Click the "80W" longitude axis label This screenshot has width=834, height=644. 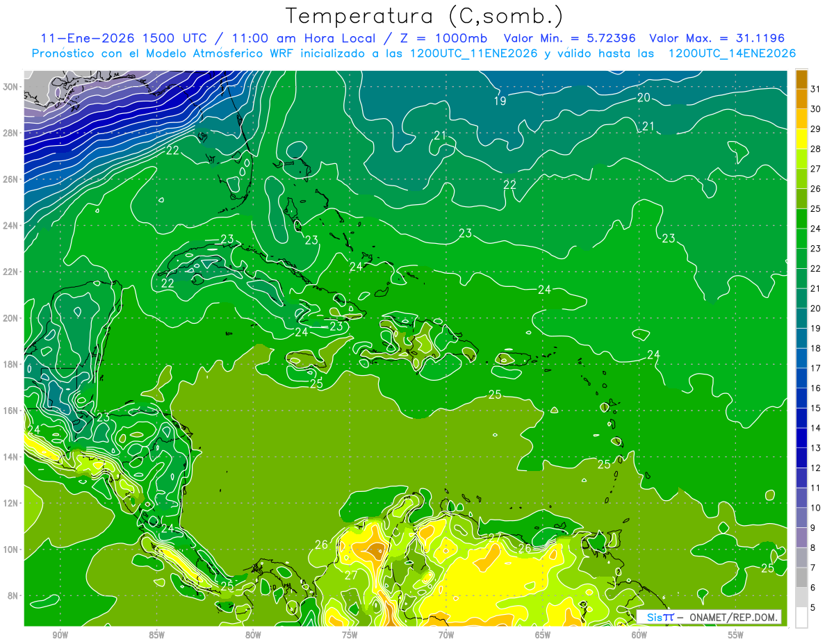tap(253, 635)
